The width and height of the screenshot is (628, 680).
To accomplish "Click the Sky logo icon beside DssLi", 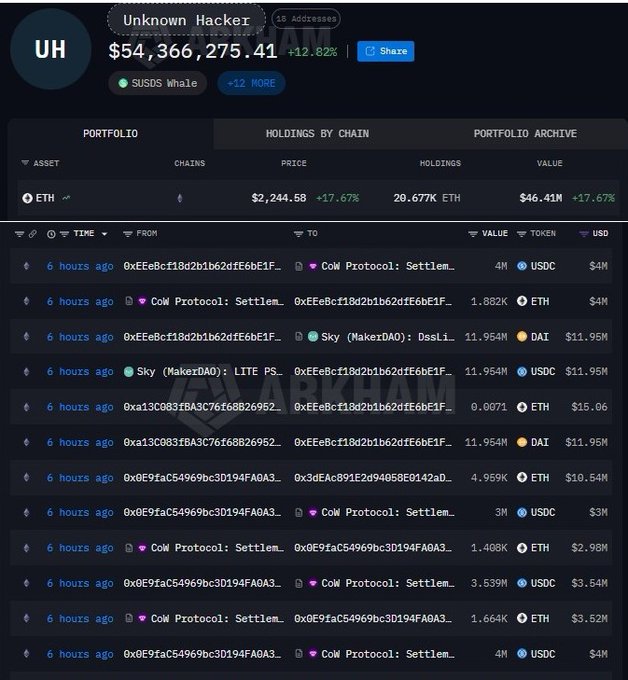I will 313,337.
